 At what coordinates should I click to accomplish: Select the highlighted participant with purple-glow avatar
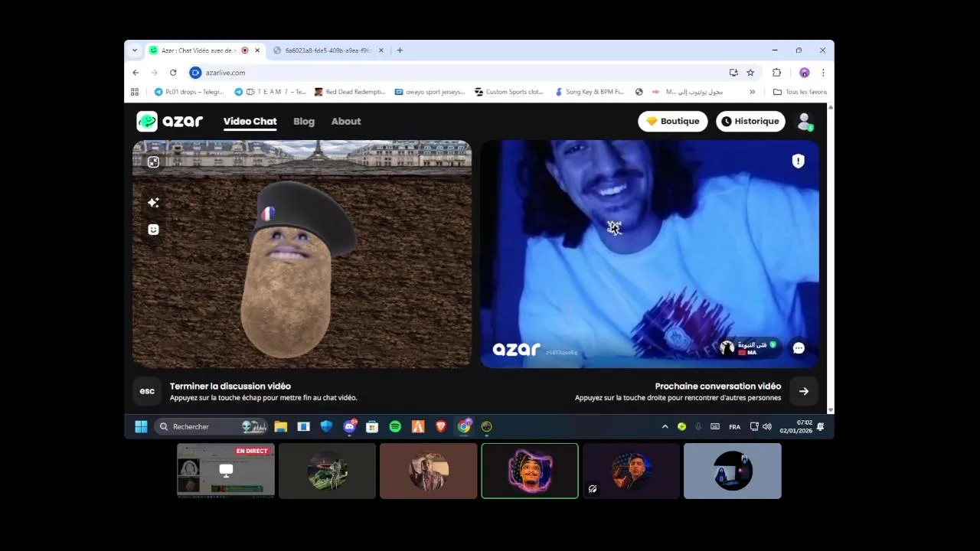point(530,471)
